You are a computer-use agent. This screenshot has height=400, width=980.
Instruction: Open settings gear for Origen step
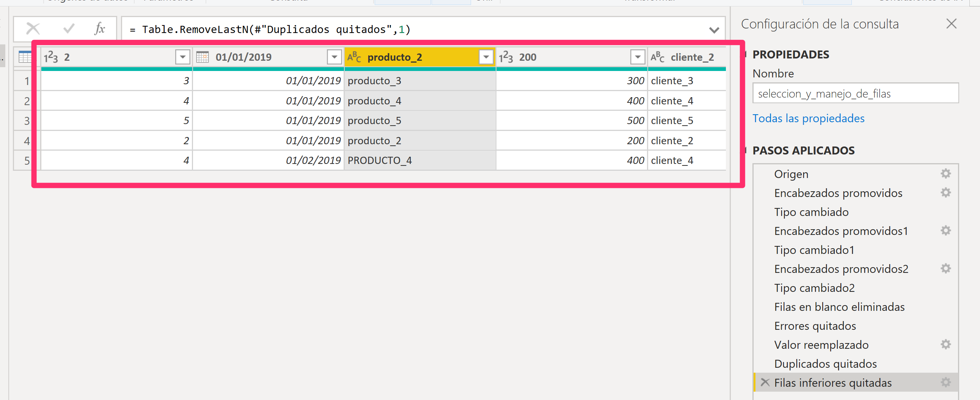coord(945,173)
